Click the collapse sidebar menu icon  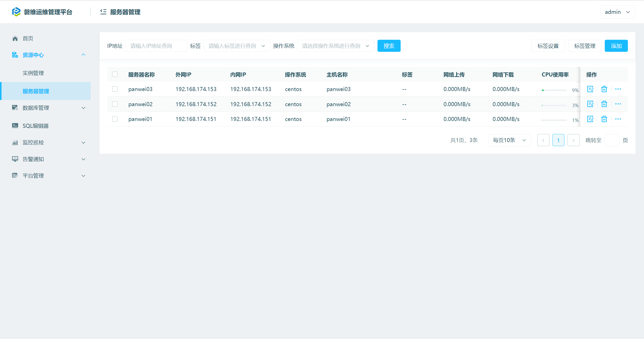[x=103, y=12]
